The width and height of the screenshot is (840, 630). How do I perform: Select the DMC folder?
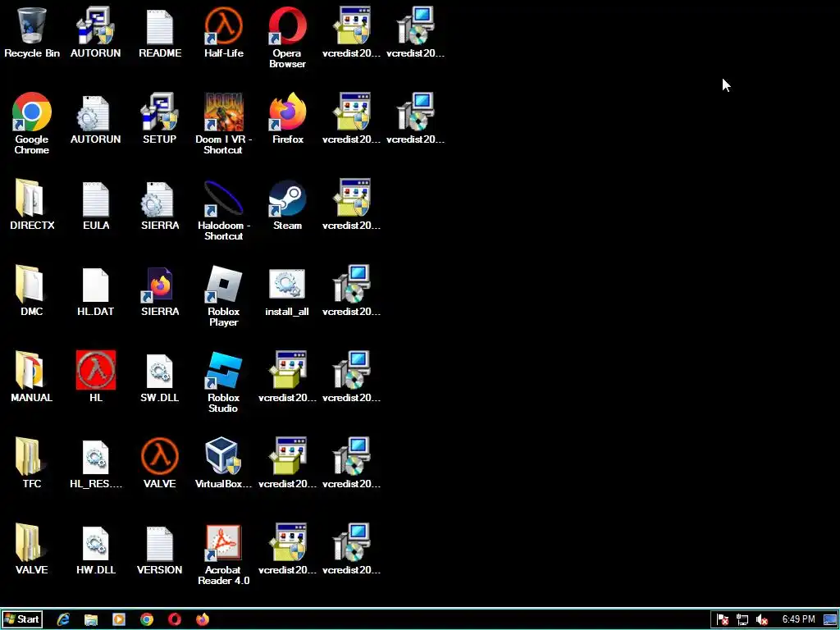tap(32, 291)
